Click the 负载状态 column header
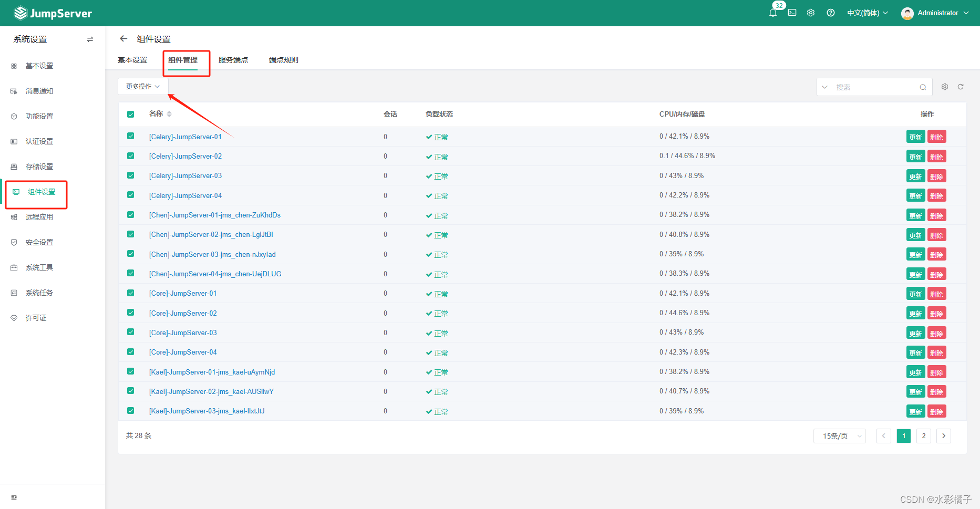Screen dimensions: 980x509 click(x=439, y=114)
